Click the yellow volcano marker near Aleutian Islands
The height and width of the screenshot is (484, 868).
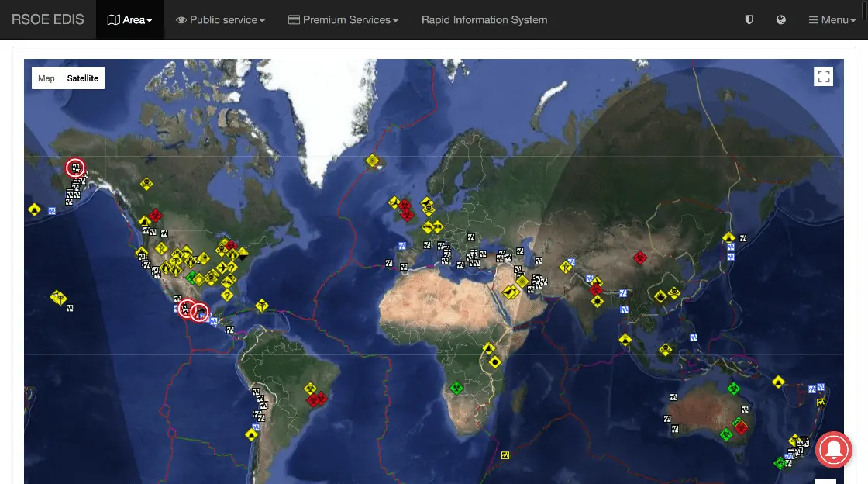pos(34,209)
